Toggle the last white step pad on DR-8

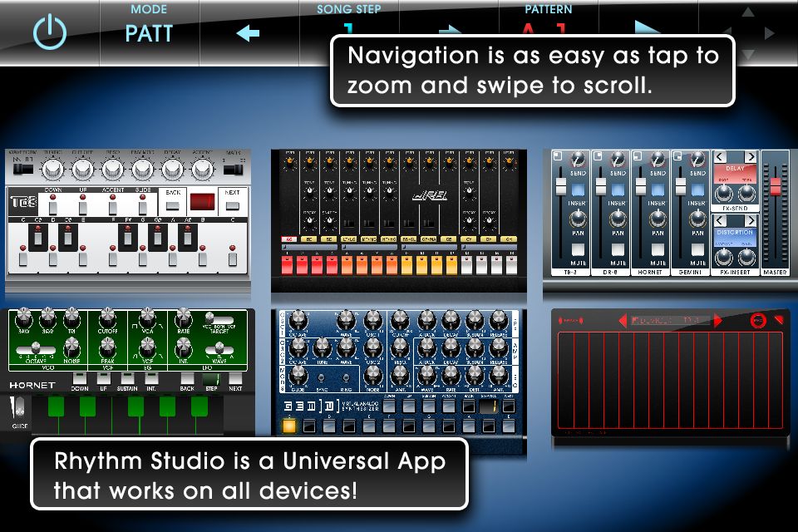tap(511, 264)
